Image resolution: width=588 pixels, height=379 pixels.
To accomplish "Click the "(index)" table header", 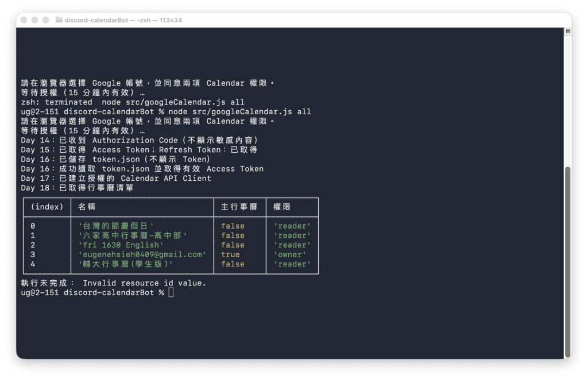I will click(47, 207).
